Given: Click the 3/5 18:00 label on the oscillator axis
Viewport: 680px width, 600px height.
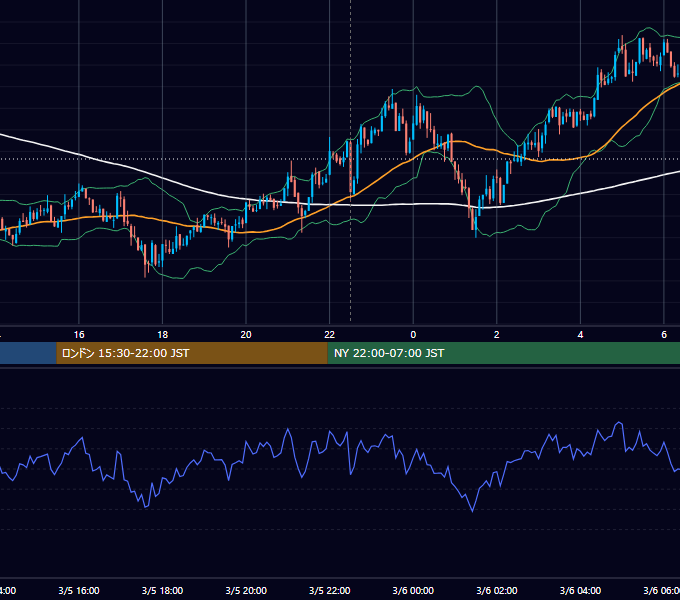Looking at the screenshot, I should (163, 590).
